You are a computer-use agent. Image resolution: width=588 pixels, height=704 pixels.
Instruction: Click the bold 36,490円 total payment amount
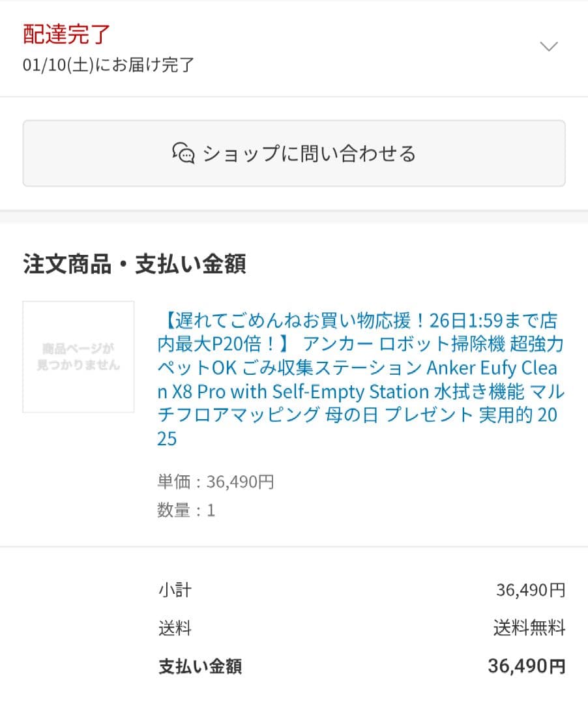pos(527,667)
